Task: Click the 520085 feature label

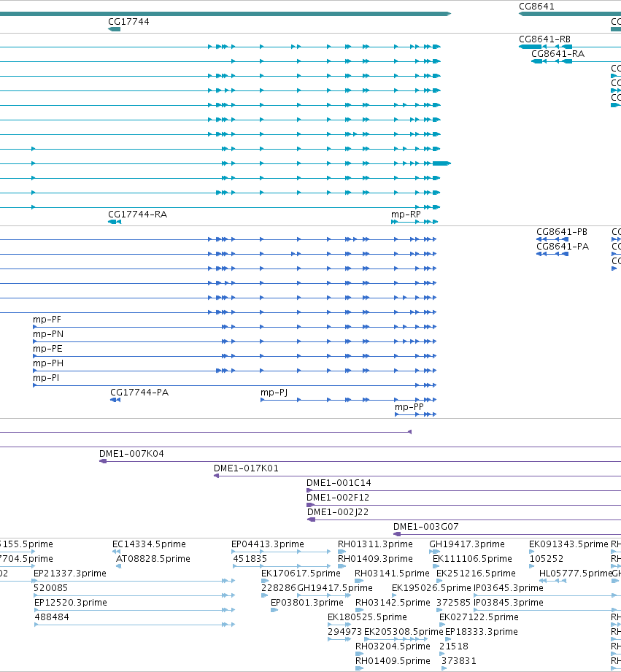Action: coord(50,587)
